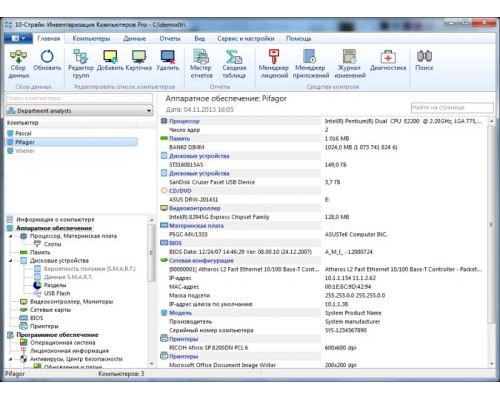
Task: Click the Материнская плата section header
Action: (x=196, y=226)
